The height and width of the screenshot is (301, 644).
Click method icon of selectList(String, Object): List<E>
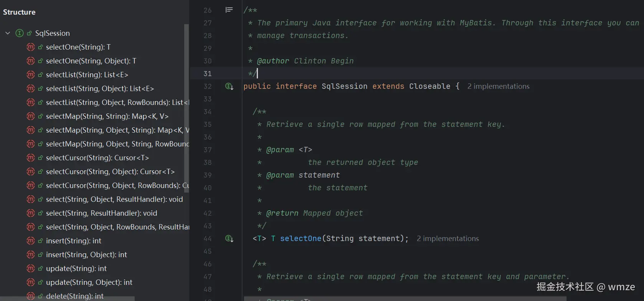coord(31,88)
